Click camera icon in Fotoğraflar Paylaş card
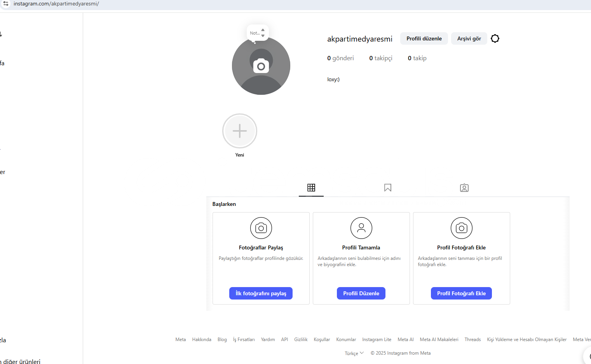 (261, 228)
